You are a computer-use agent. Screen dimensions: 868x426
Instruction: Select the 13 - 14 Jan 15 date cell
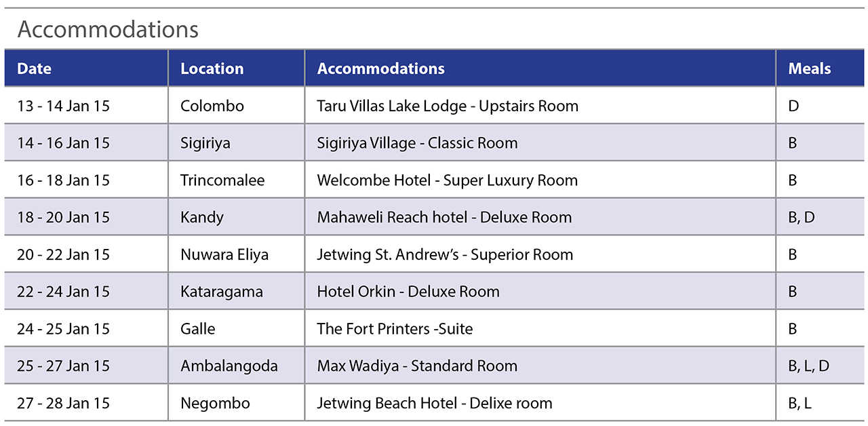(64, 106)
